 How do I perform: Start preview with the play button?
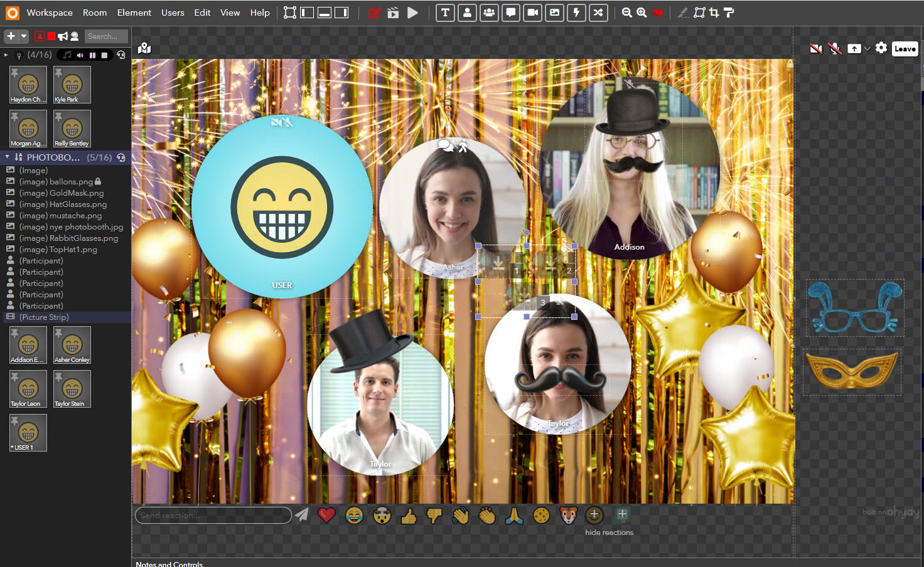point(412,13)
